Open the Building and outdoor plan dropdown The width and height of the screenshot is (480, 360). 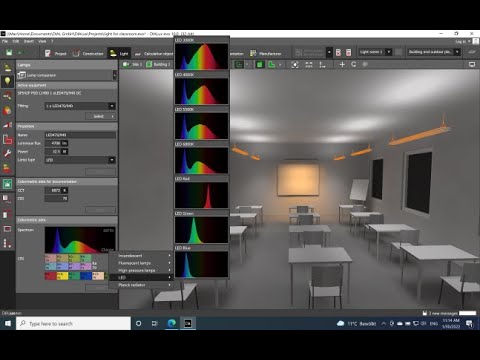tap(434, 52)
